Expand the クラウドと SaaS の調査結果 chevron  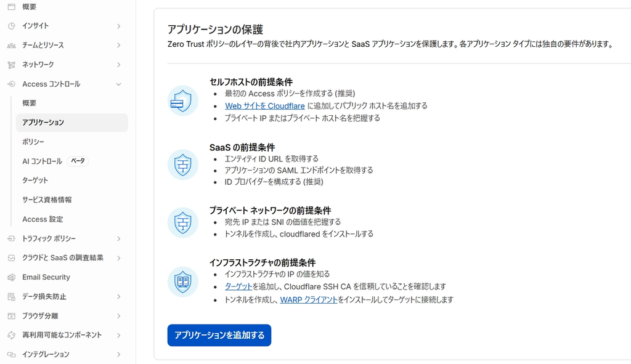click(119, 258)
